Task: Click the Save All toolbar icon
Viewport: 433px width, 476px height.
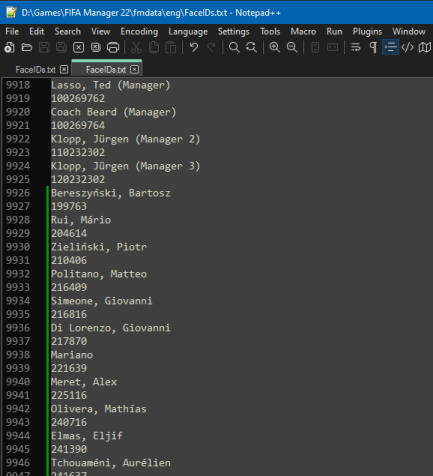Action: pos(61,48)
